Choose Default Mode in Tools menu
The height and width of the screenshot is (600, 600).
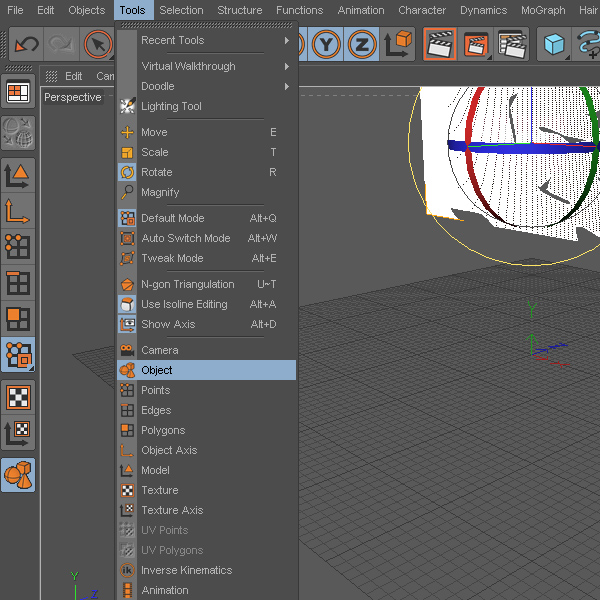(x=207, y=218)
